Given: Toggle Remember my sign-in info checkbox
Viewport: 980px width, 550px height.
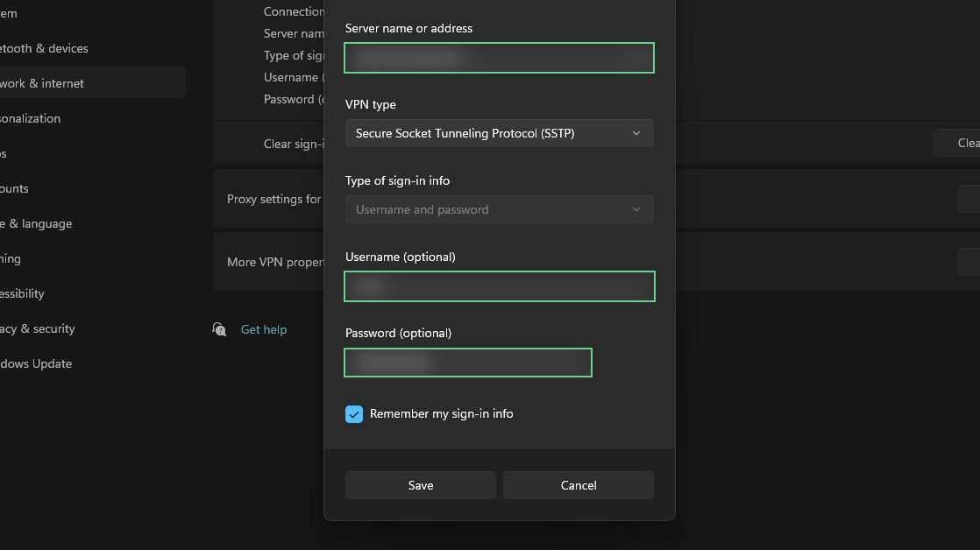Looking at the screenshot, I should point(354,414).
